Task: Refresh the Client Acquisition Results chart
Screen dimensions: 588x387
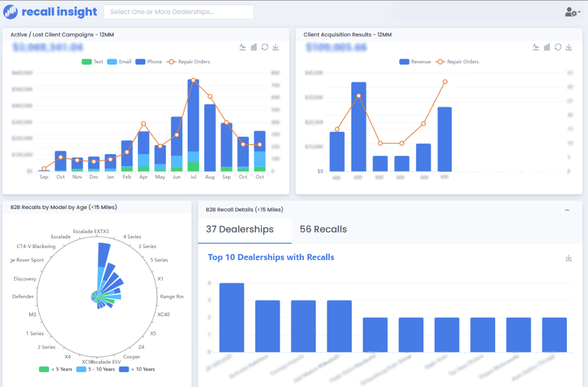Action: pos(558,48)
